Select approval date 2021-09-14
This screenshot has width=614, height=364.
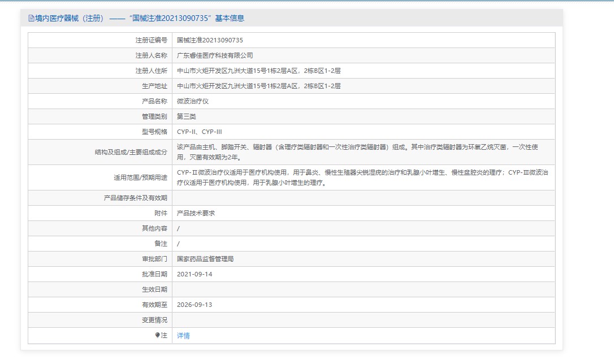(x=194, y=274)
